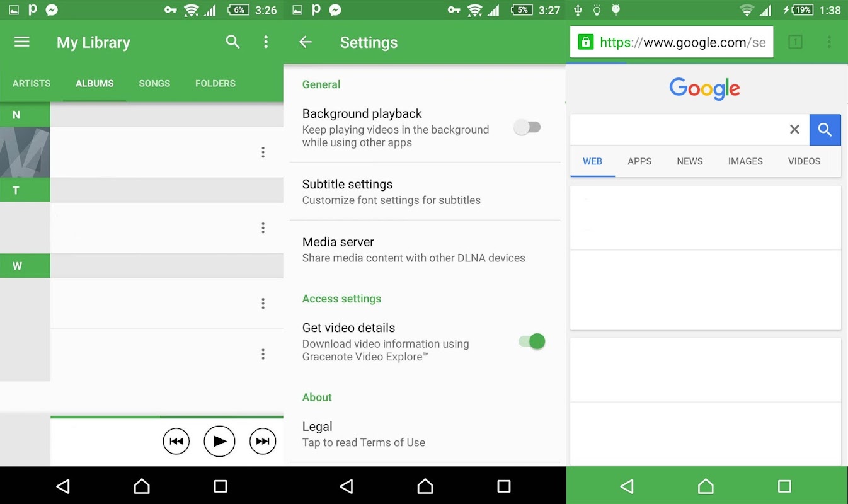
Task: Tap Android home button in music player
Action: tap(142, 486)
